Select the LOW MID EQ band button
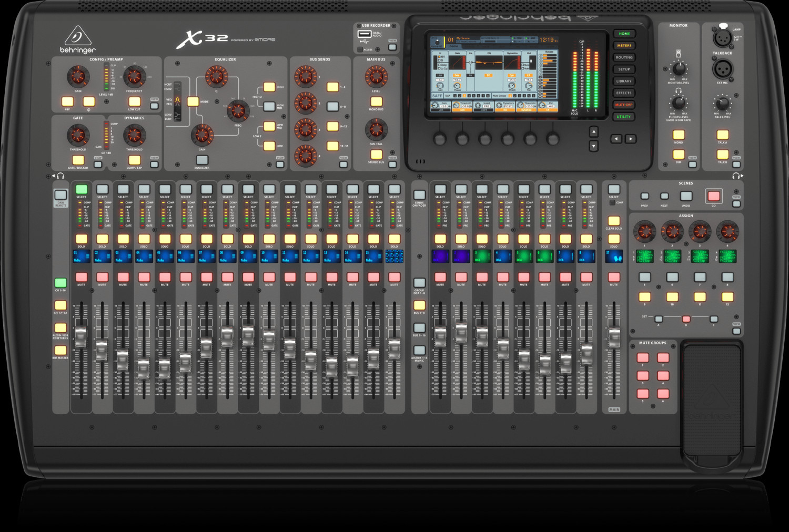The width and height of the screenshot is (789, 532). click(269, 126)
